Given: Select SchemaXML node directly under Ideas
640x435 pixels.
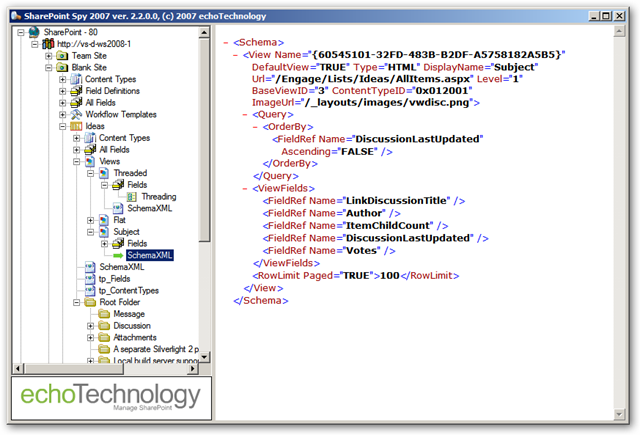Looking at the screenshot, I should 122,267.
